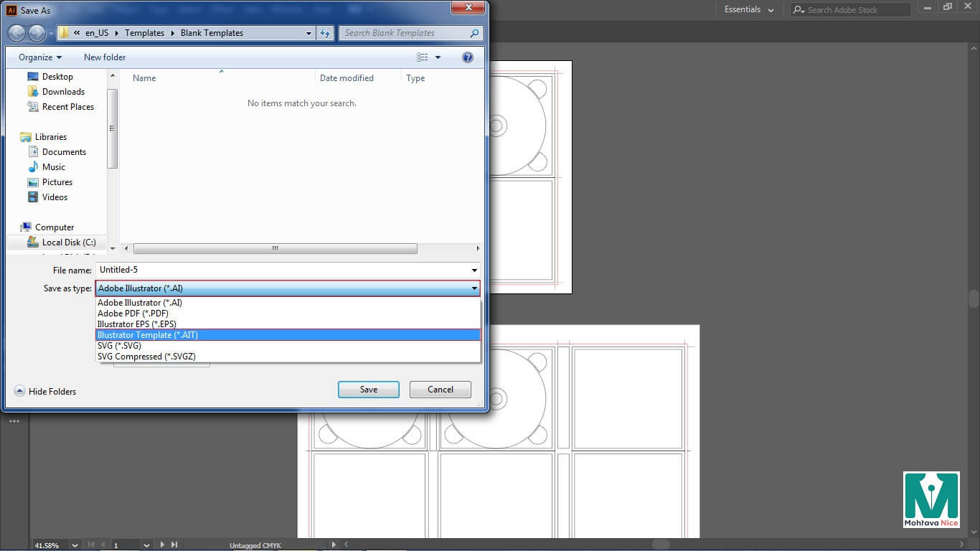Click the refresh button beside address bar
This screenshot has height=551, width=980.
click(326, 33)
